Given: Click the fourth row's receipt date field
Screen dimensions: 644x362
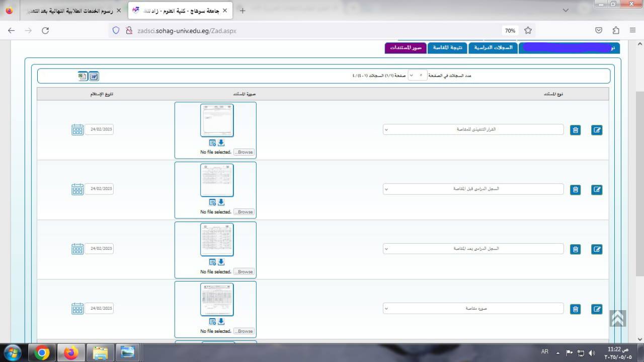Looking at the screenshot, I should [x=99, y=308].
